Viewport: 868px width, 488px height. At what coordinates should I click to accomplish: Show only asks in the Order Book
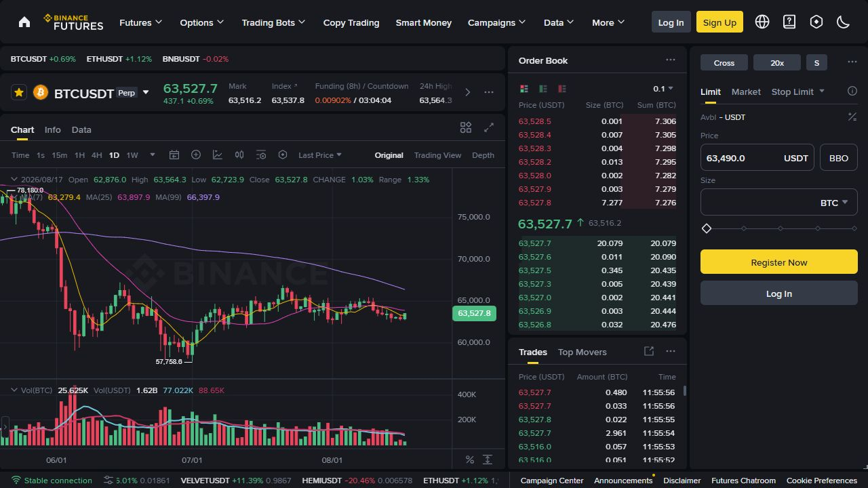tap(561, 89)
